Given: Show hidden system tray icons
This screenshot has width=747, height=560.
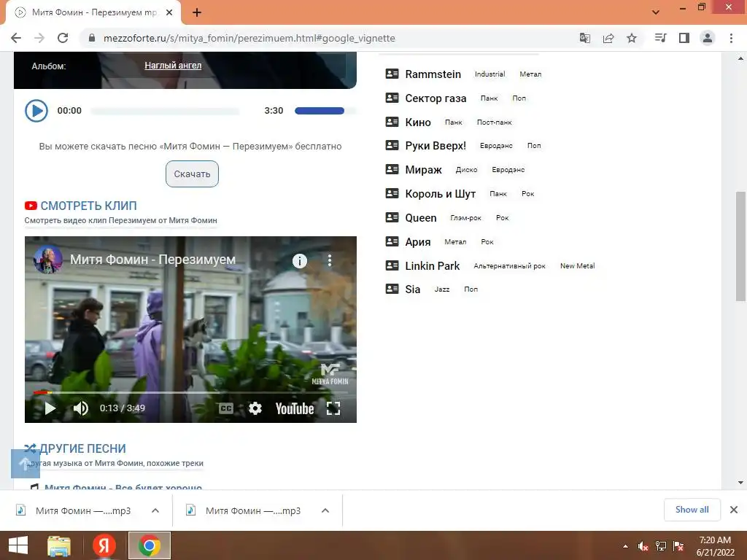Looking at the screenshot, I should 625,546.
